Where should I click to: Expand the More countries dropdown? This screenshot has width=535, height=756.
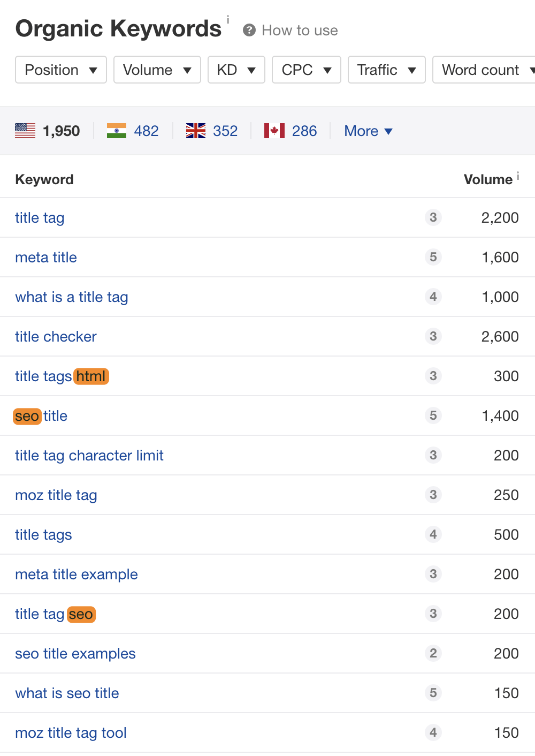click(368, 131)
